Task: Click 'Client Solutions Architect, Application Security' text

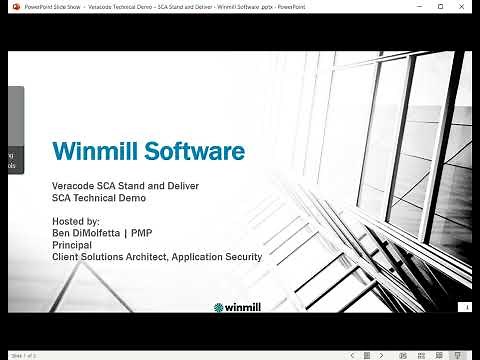Action: click(x=157, y=257)
